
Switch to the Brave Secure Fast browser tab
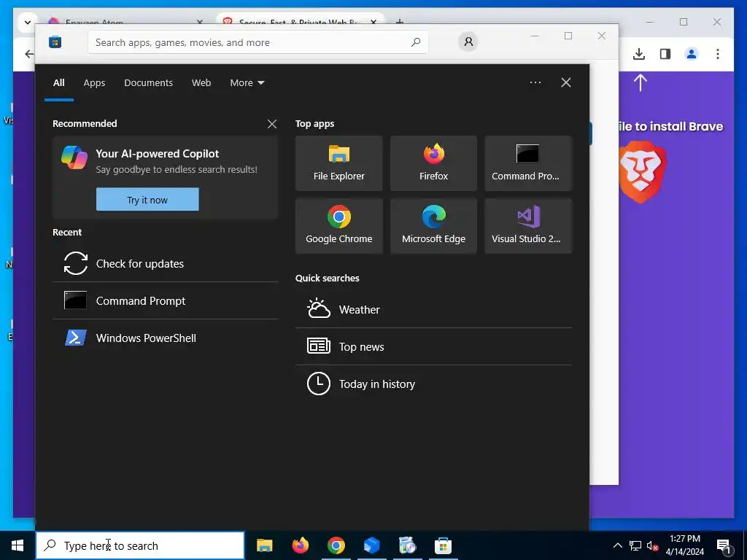click(x=300, y=20)
